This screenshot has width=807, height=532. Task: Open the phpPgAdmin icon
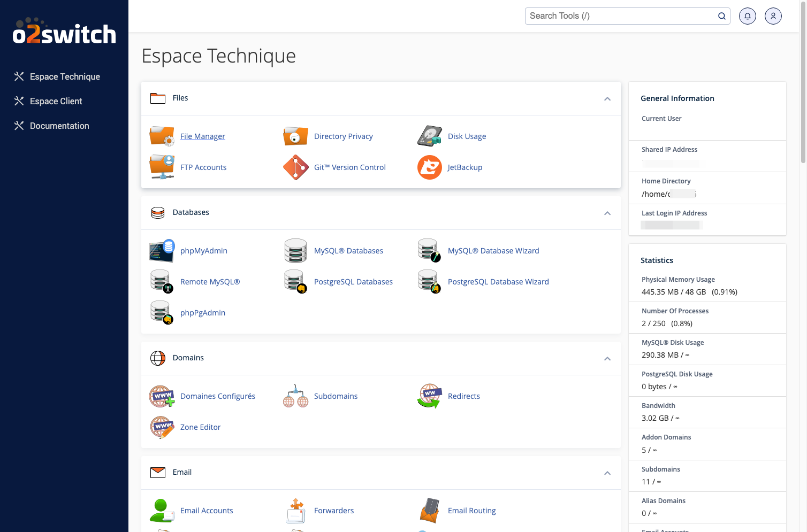[x=162, y=313]
